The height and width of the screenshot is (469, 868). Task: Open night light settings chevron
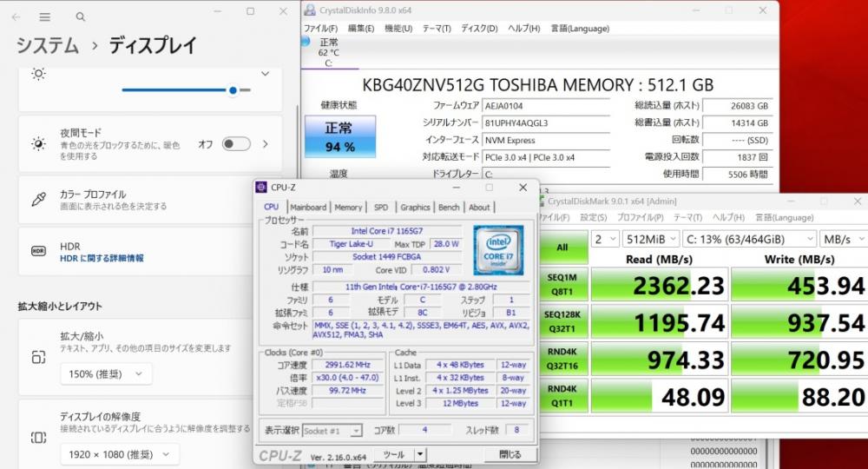265,144
